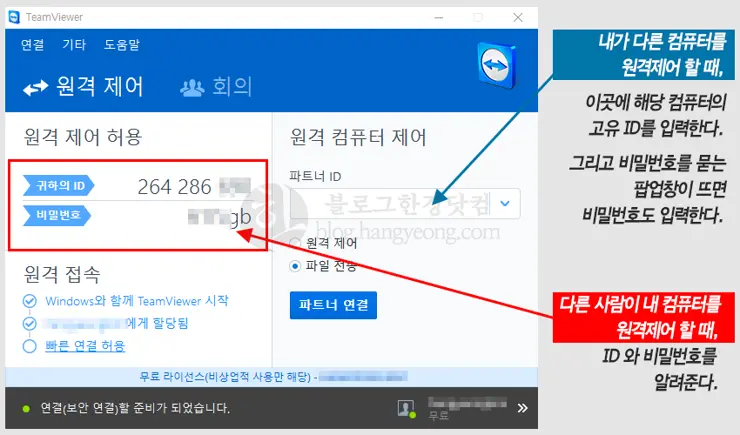Open the 연결 menu
Viewport: 740px width, 435px height.
33,45
